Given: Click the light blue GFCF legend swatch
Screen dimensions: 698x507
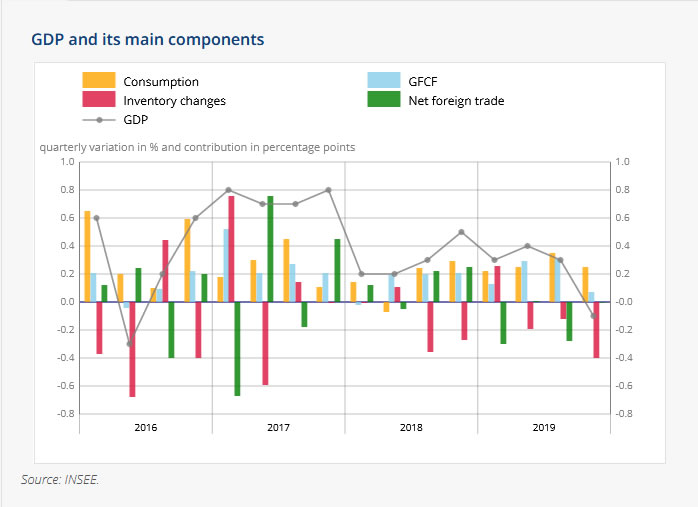Looking at the screenshot, I should point(385,81).
